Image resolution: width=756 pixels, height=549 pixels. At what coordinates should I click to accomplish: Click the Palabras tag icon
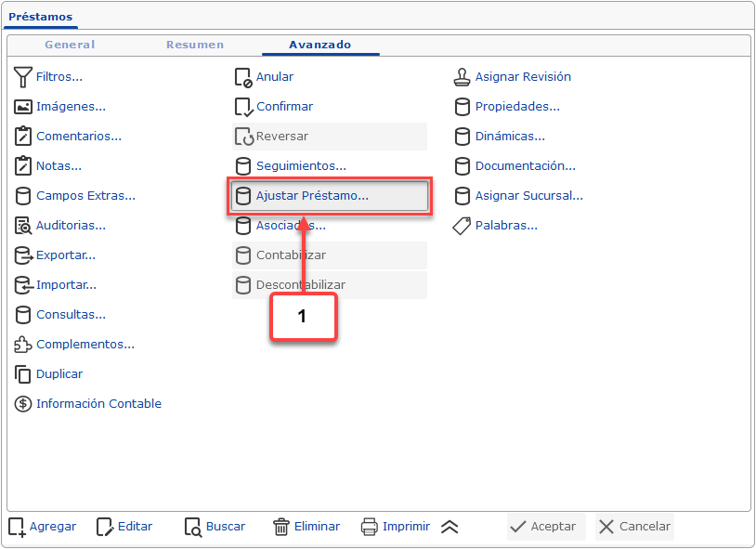pos(463,226)
